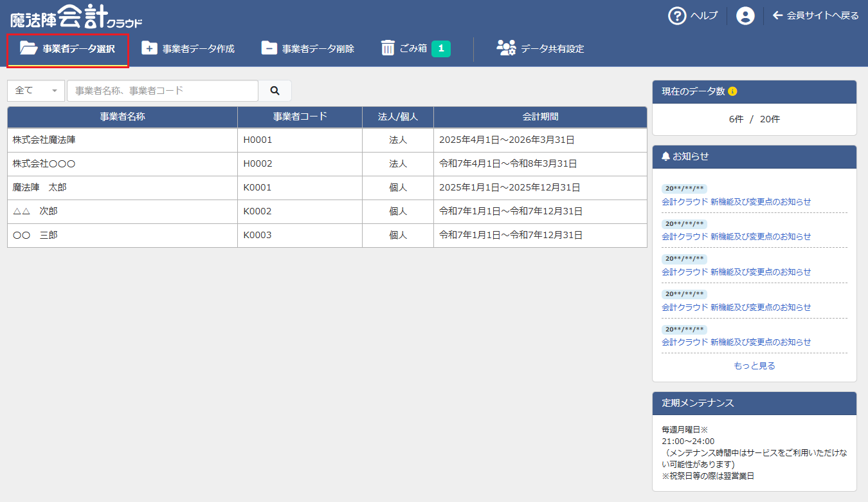Screen dimensions: 868x502
Task: Open the ごみ箱 trash can icon
Action: [x=388, y=48]
